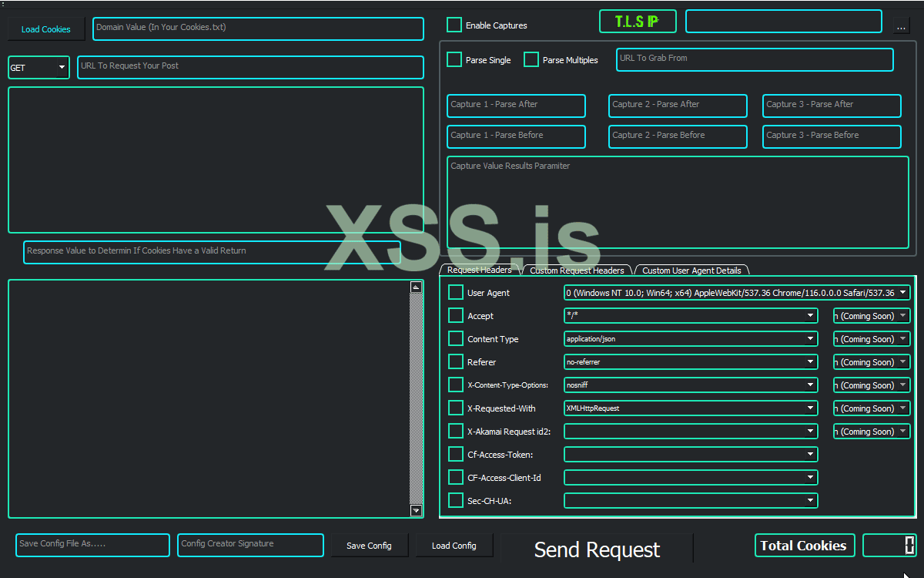Click Capture 2 - Parse Before field
924x578 pixels.
[678, 136]
